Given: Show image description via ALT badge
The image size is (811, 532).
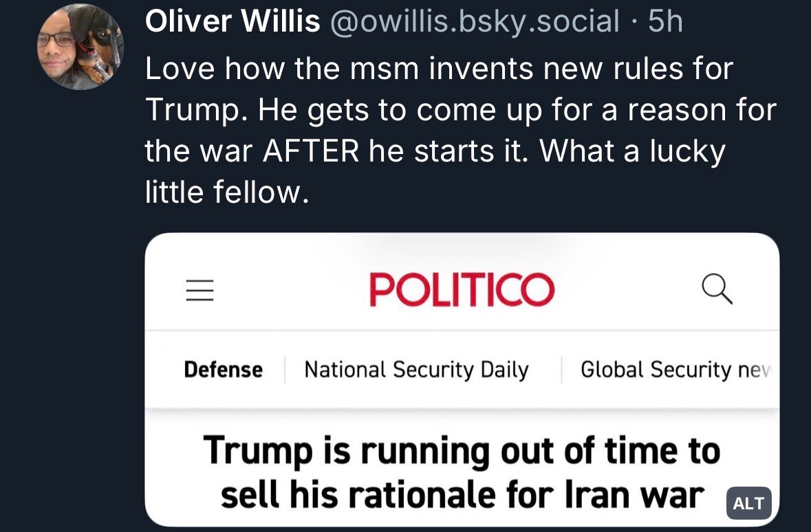Looking at the screenshot, I should click(x=749, y=503).
